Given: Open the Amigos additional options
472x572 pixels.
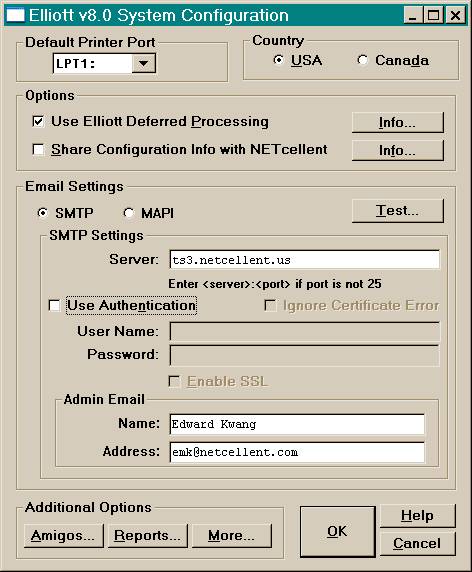Looking at the screenshot, I should pyautogui.click(x=64, y=536).
